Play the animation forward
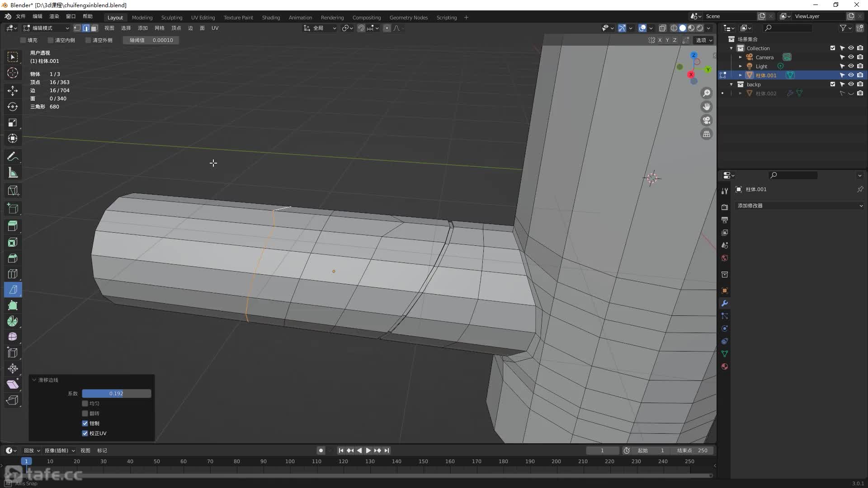 pyautogui.click(x=368, y=450)
